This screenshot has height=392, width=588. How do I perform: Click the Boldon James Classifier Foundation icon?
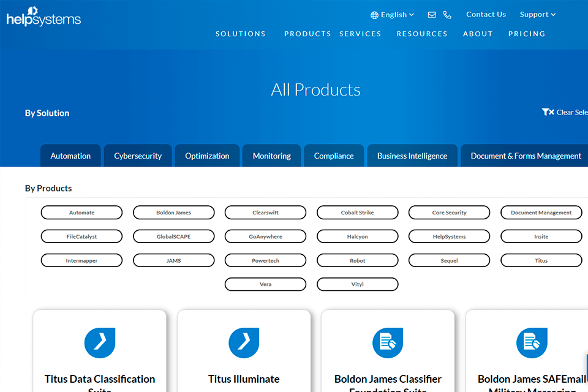388,343
